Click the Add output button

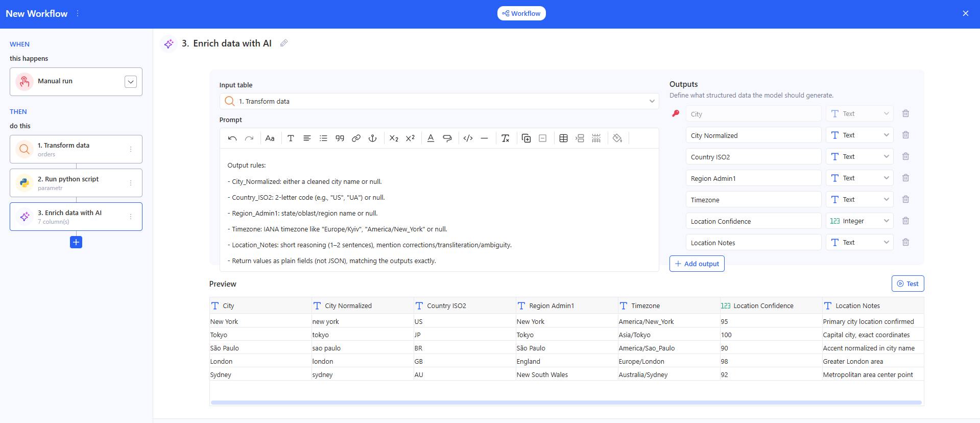pyautogui.click(x=697, y=264)
